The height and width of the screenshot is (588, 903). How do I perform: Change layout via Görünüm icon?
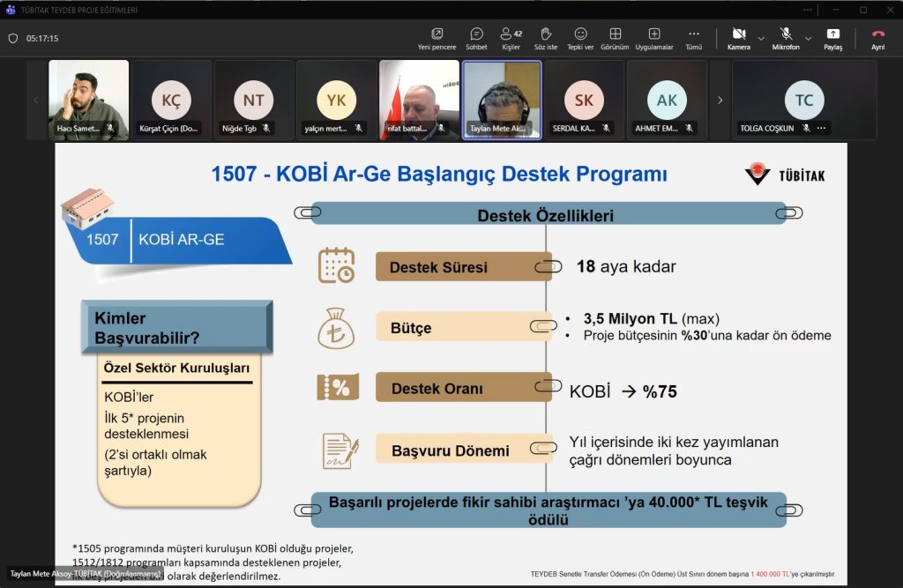point(615,38)
